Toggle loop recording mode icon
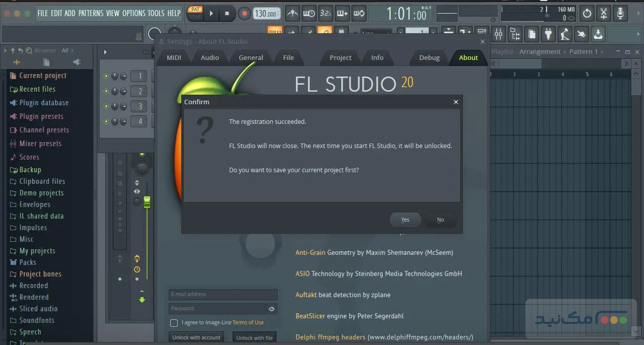The width and height of the screenshot is (644, 345). (359, 13)
